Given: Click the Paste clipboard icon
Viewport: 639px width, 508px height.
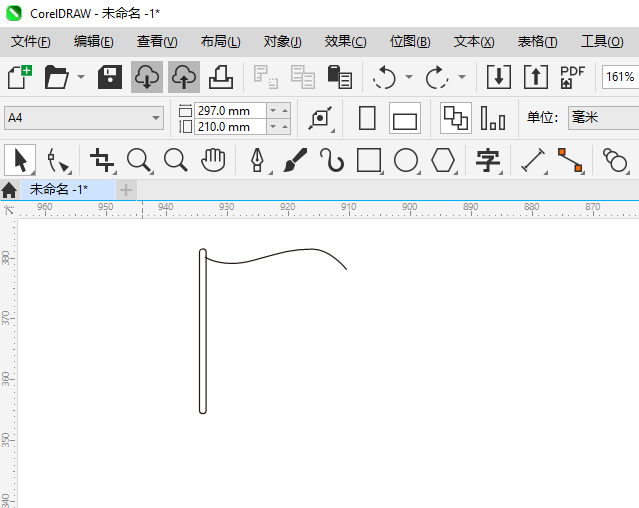Looking at the screenshot, I should [339, 77].
